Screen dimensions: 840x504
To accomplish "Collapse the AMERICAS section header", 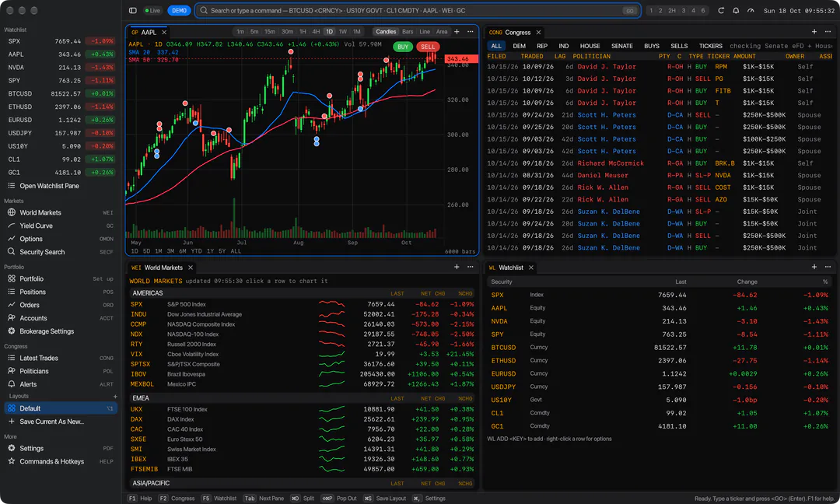I will (x=303, y=293).
